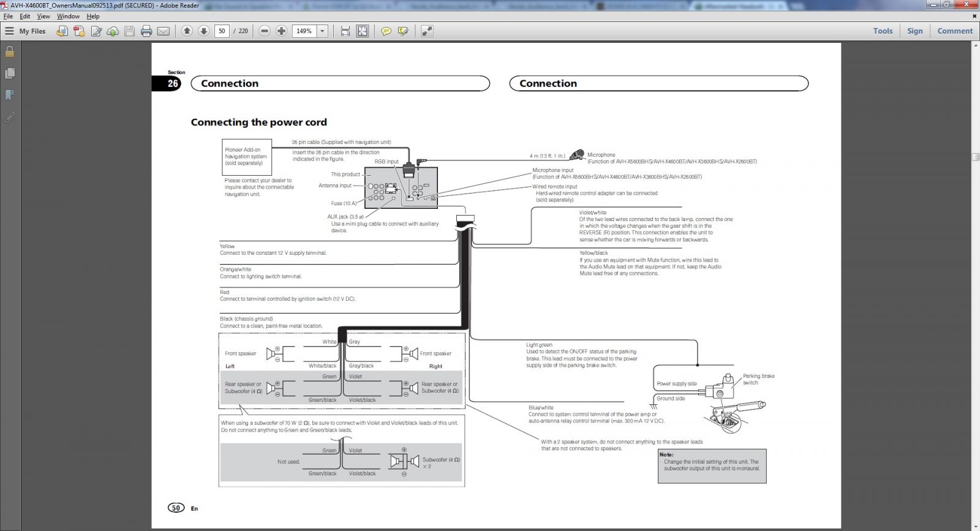Click the Save file floppy icon
Screen dimensions: 980x531
click(129, 31)
